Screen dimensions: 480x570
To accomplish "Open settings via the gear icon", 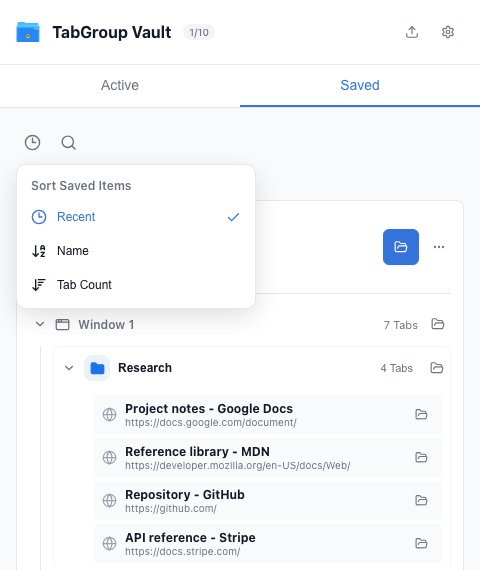I will [448, 32].
